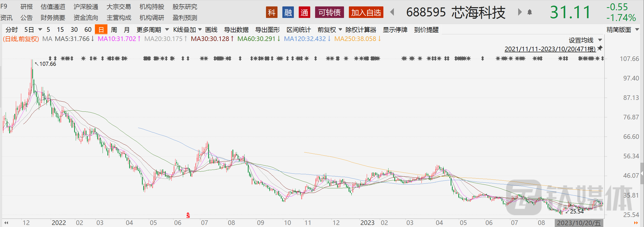Open the 设置均线 dropdown arrow
Image resolution: width=644 pixels, height=227 pixels.
pyautogui.click(x=600, y=40)
